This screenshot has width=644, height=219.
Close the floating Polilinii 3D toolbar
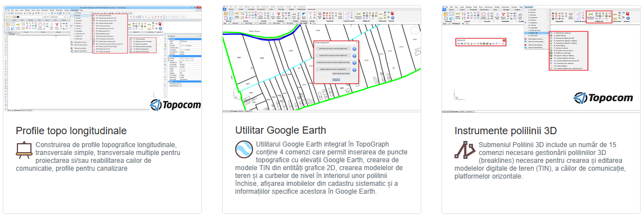(x=504, y=40)
